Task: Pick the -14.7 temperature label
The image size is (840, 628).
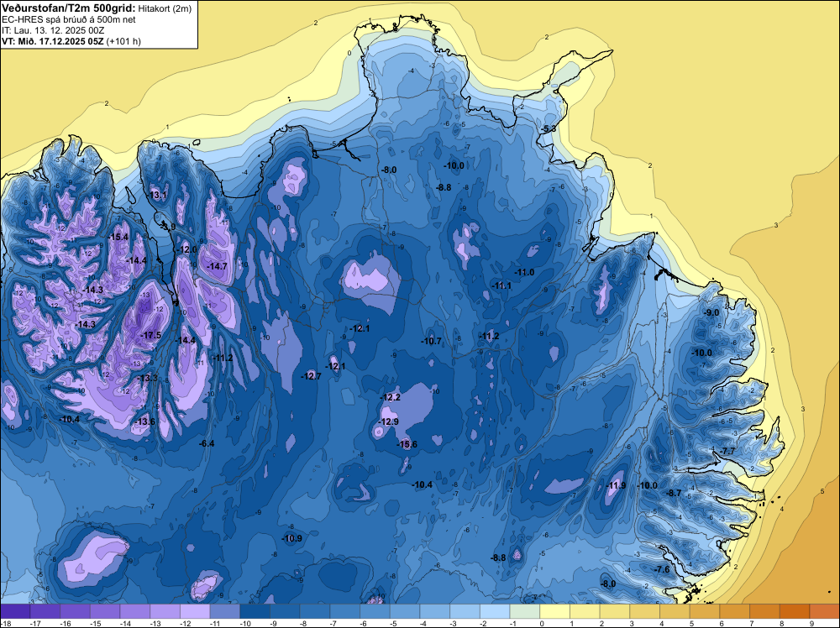Action: click(217, 266)
